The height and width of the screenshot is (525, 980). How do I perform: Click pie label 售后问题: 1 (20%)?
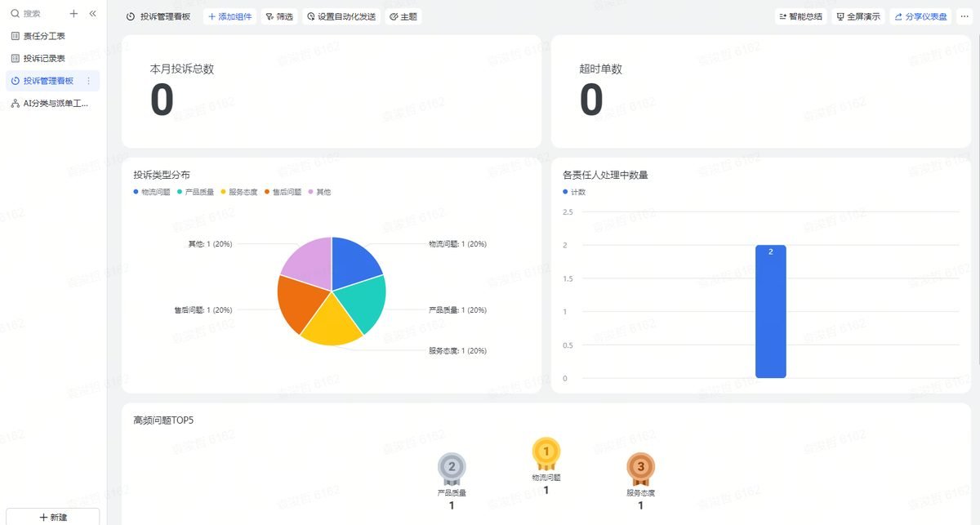point(203,310)
